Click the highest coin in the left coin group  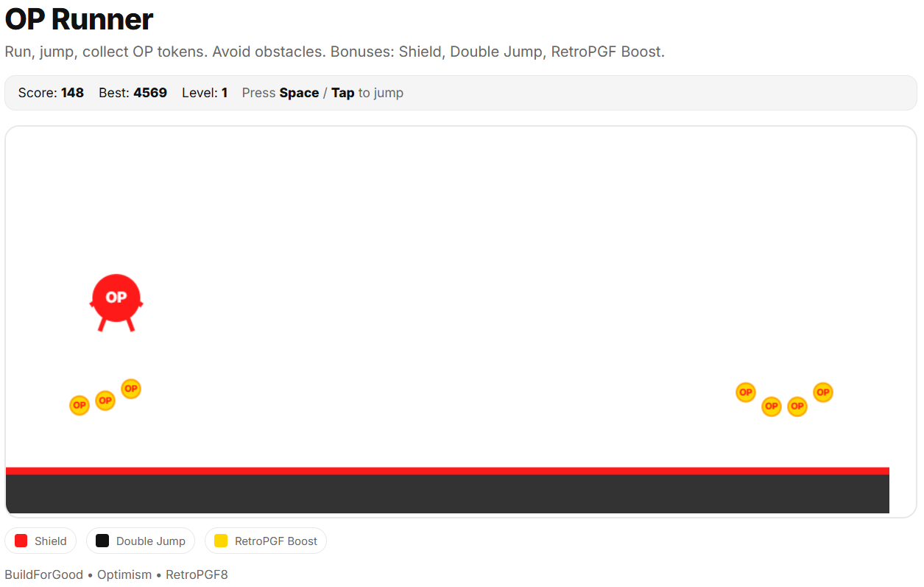(131, 388)
